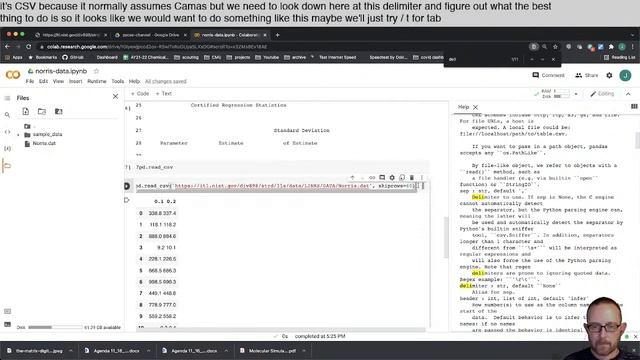Click the Disk usage bar in Files panel

[55, 327]
